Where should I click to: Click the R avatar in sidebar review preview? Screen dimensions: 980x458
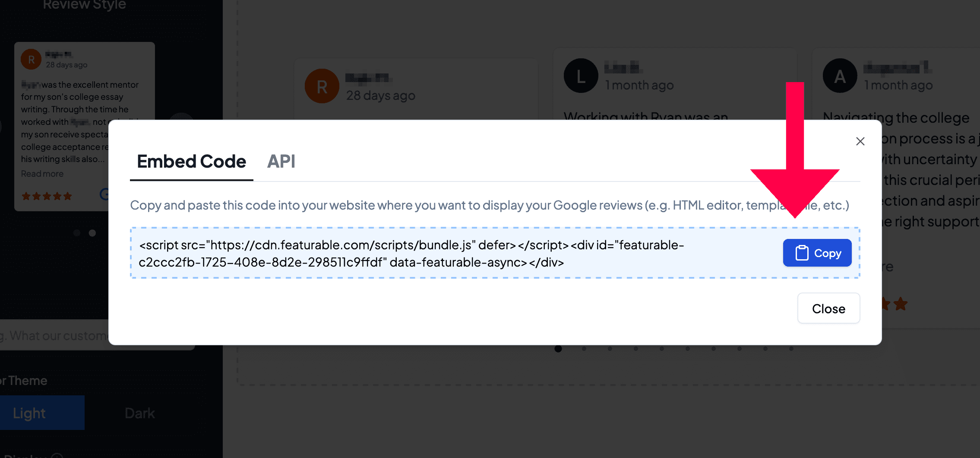tap(31, 60)
